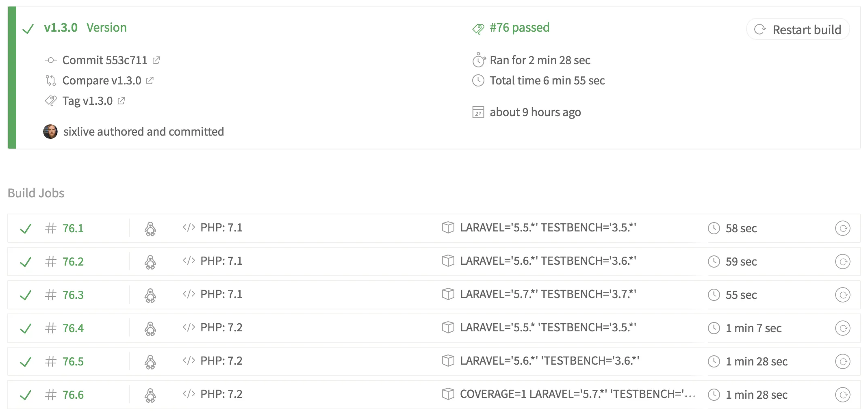The height and width of the screenshot is (415, 868).
Task: Click the external link icon beside Commit 553c711
Action: (156, 60)
